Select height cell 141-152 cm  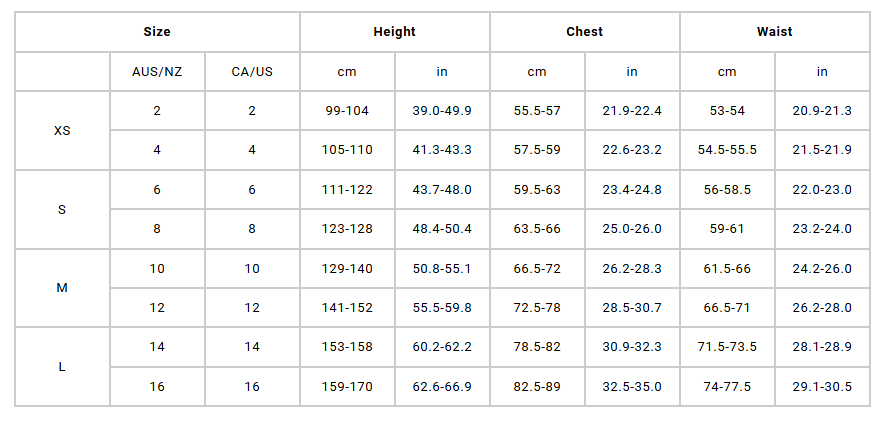click(347, 308)
